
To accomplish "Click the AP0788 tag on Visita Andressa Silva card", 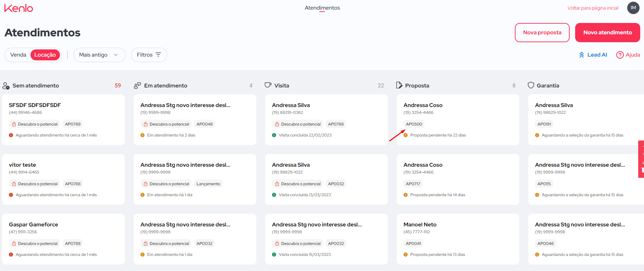I will click(x=336, y=124).
